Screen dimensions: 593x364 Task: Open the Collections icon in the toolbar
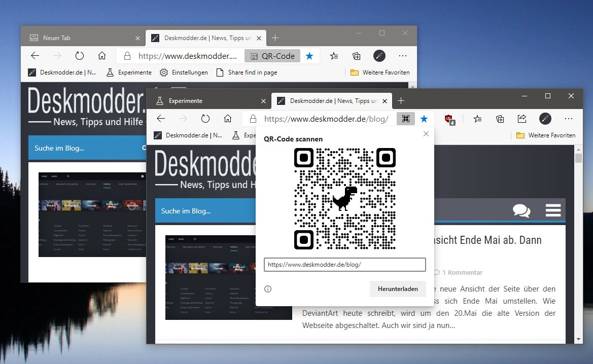click(x=500, y=119)
